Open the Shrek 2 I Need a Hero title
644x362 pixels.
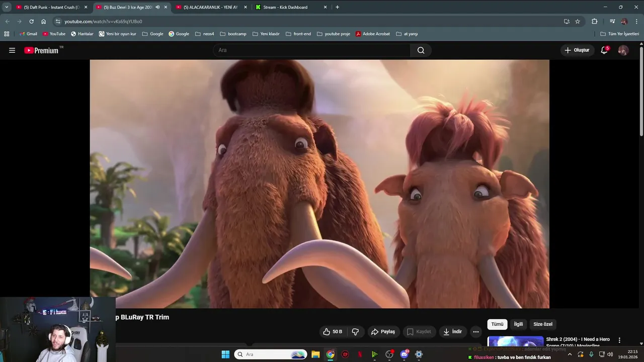(578, 342)
